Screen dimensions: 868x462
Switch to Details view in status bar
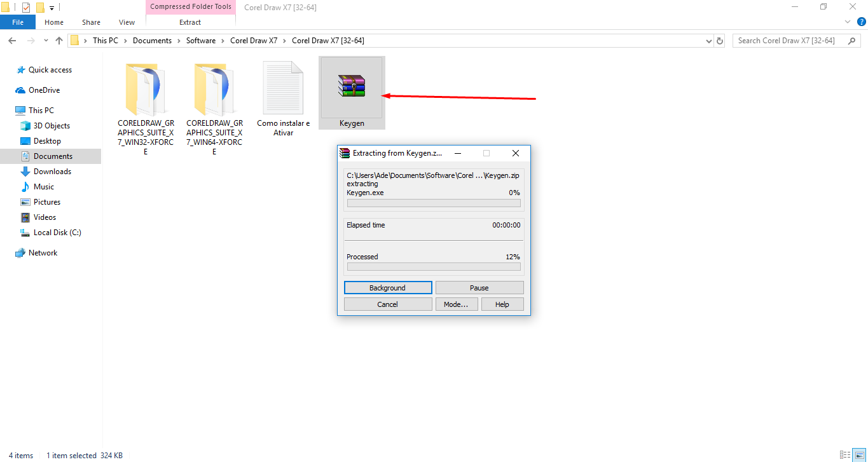(844, 455)
